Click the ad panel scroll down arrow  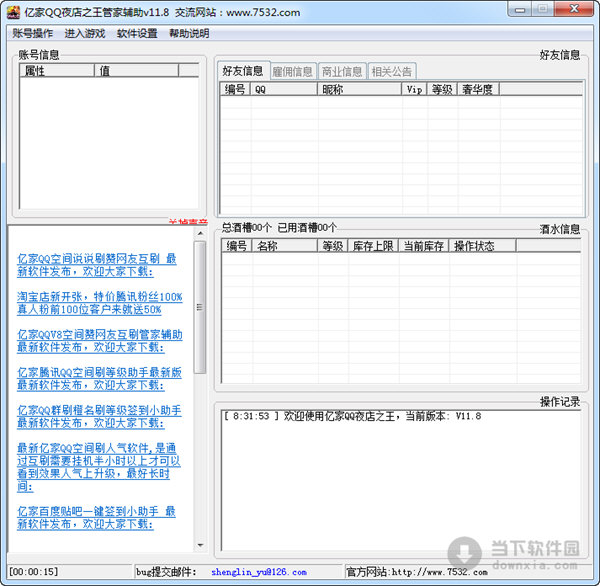coord(200,545)
